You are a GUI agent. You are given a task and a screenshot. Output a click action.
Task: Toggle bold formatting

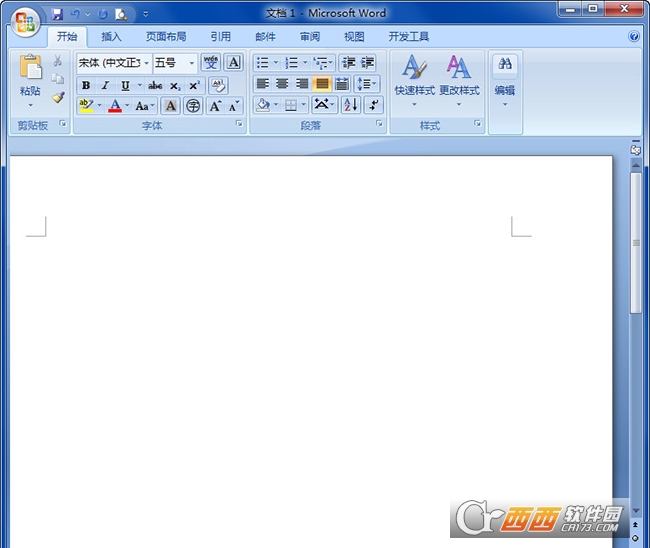(86, 85)
